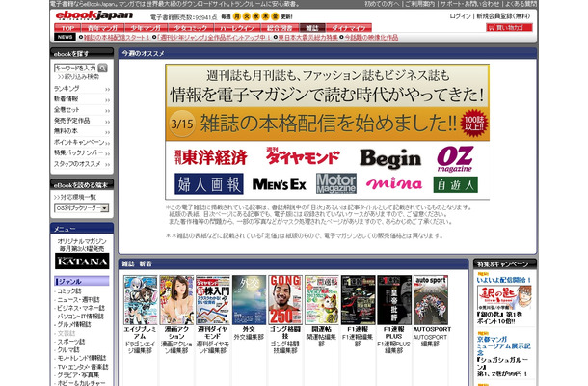Open the 週刊ダイヤモンド 株入門 cover
Image resolution: width=588 pixels, height=386 pixels.
(x=213, y=300)
